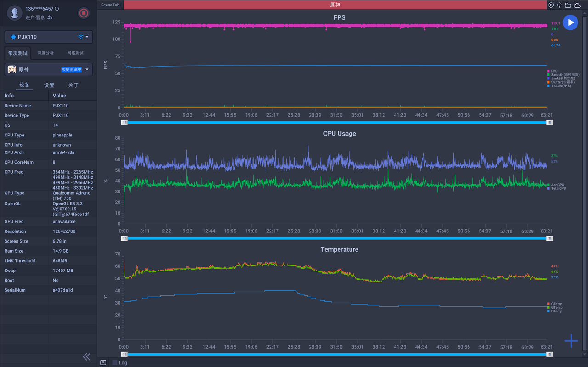Click CPU Usage range slider left handle
588x367 pixels.
[x=124, y=238]
